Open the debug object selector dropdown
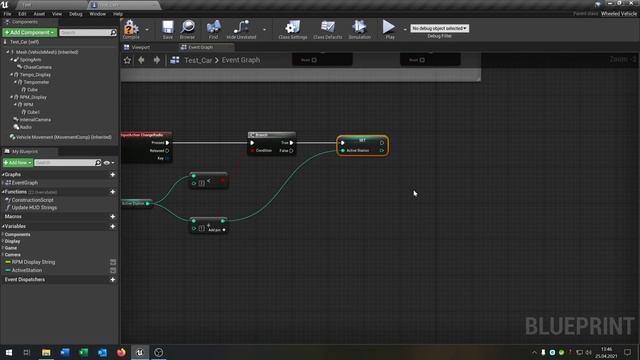 click(440, 28)
